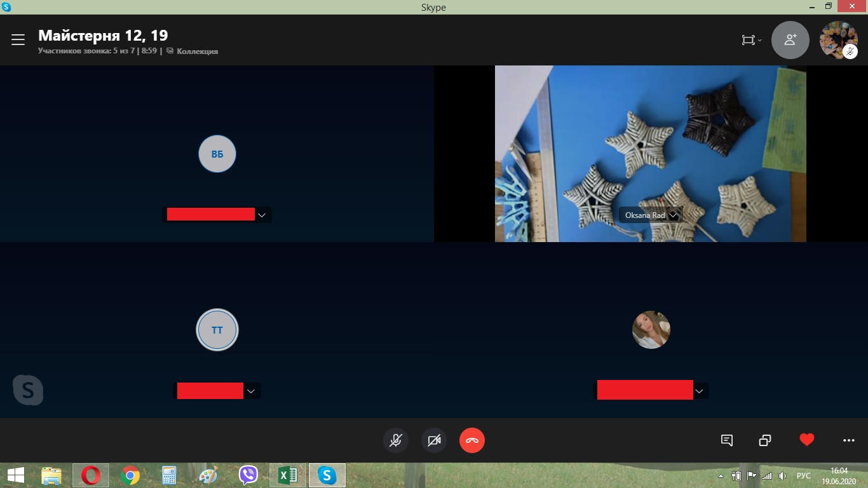The width and height of the screenshot is (868, 488).
Task: Open File Explorer from taskbar
Action: click(x=51, y=475)
